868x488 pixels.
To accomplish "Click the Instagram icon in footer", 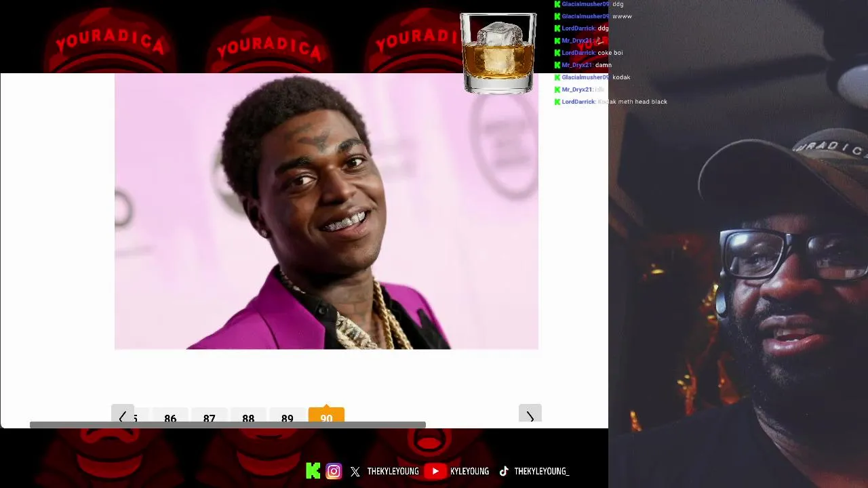I will click(x=334, y=471).
